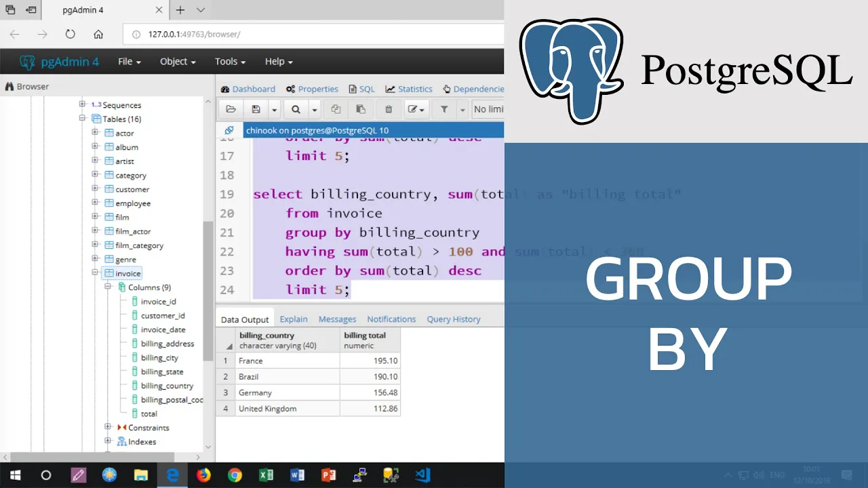Expand the Constraints node

108,427
